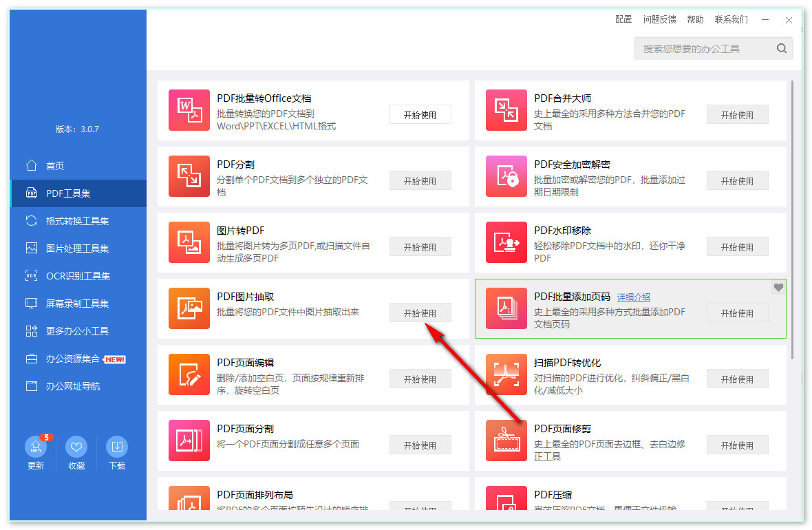This screenshot has width=812, height=530.
Task: Click the PDF批量添加页码 tool icon
Action: 506,308
